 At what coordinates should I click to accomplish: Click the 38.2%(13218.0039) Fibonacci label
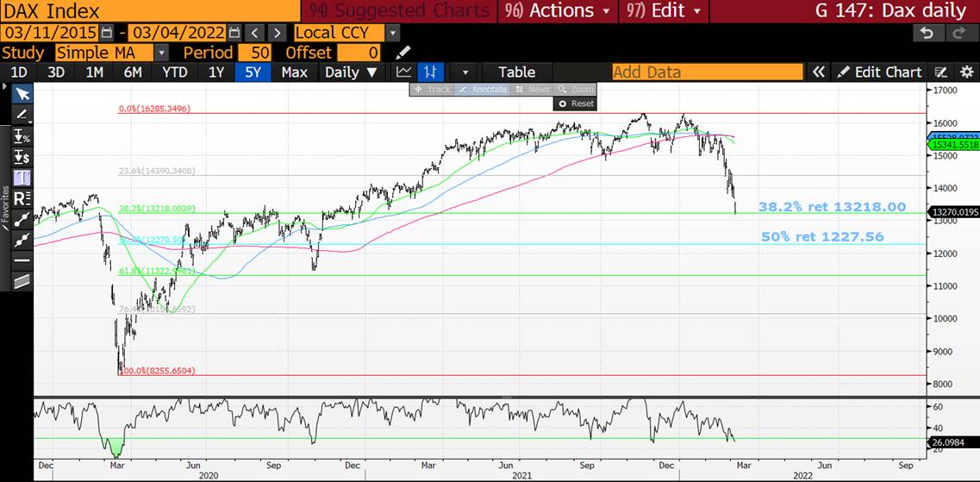pos(157,208)
